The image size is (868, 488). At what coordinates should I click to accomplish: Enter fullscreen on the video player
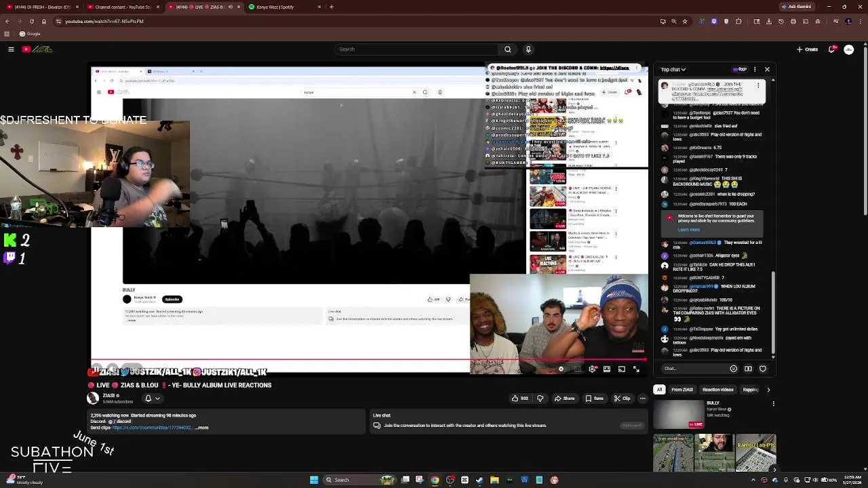[x=636, y=369]
